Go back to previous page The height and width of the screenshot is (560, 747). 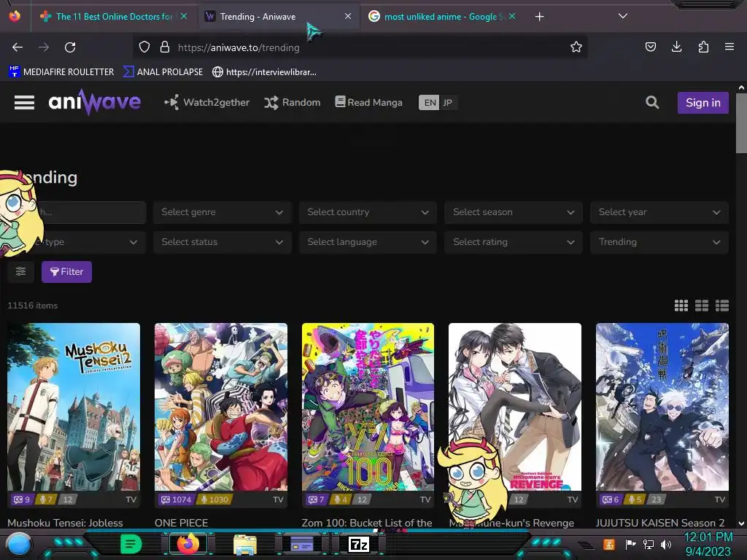18,47
